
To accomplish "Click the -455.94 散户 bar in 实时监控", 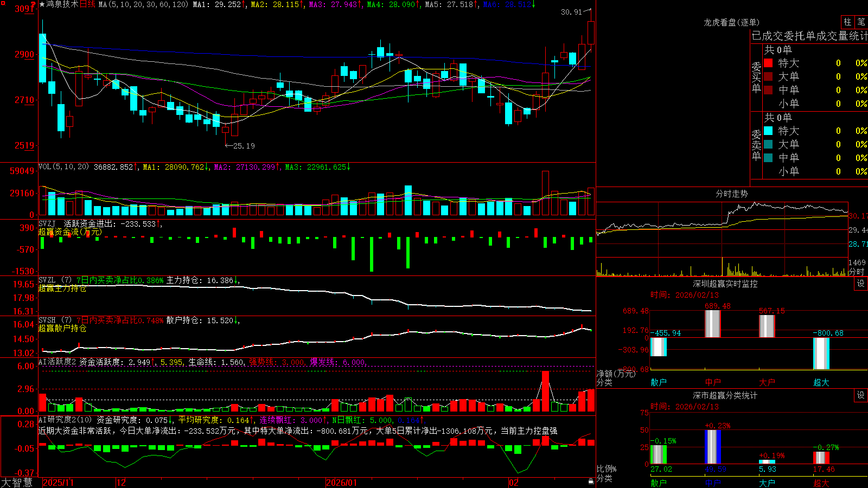I will coord(659,347).
